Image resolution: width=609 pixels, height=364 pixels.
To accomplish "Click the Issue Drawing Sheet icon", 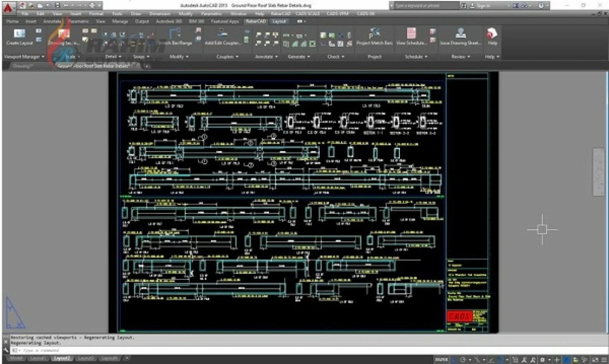I will tap(461, 33).
